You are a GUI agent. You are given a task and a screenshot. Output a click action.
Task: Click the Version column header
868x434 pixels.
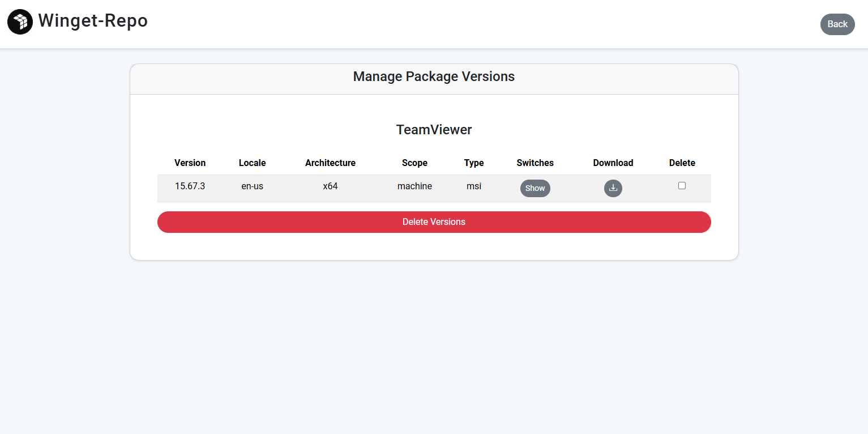click(190, 163)
